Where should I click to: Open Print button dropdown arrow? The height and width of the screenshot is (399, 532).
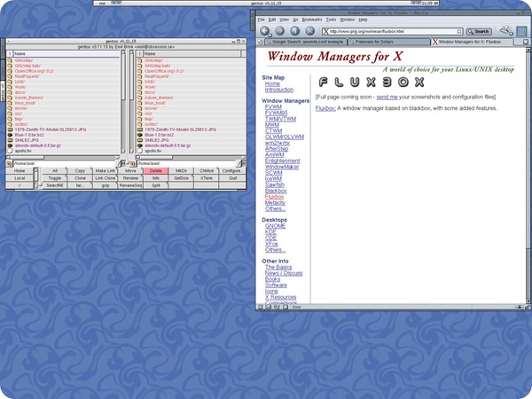[511, 34]
